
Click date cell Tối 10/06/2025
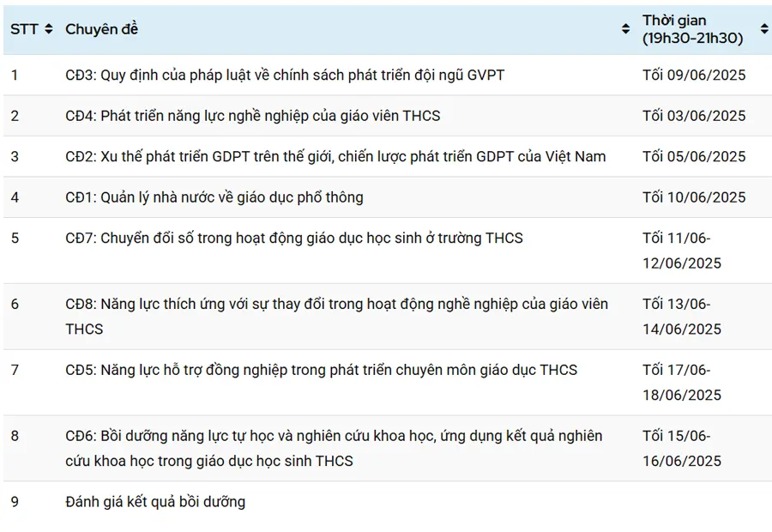pos(694,197)
